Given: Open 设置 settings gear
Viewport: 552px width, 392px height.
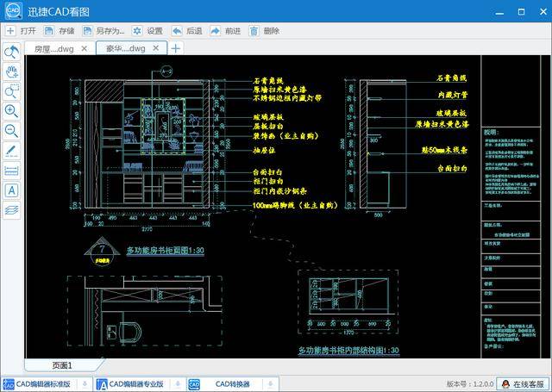Looking at the screenshot, I should [137, 31].
